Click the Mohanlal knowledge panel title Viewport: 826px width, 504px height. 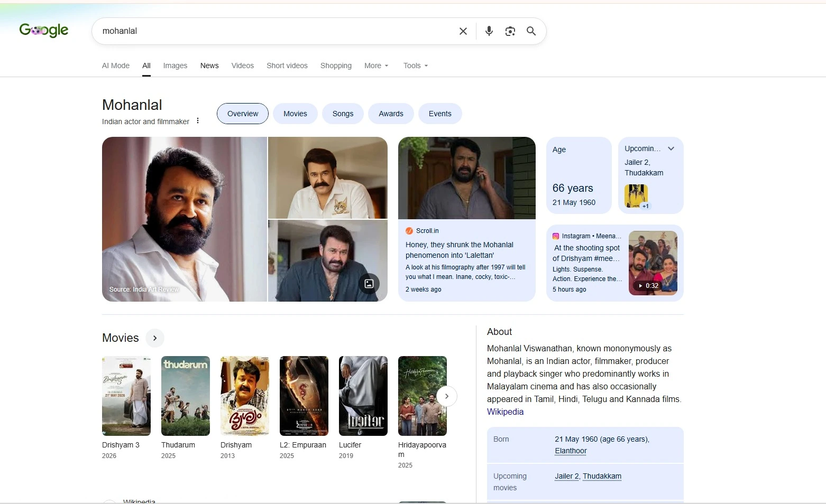pyautogui.click(x=132, y=105)
